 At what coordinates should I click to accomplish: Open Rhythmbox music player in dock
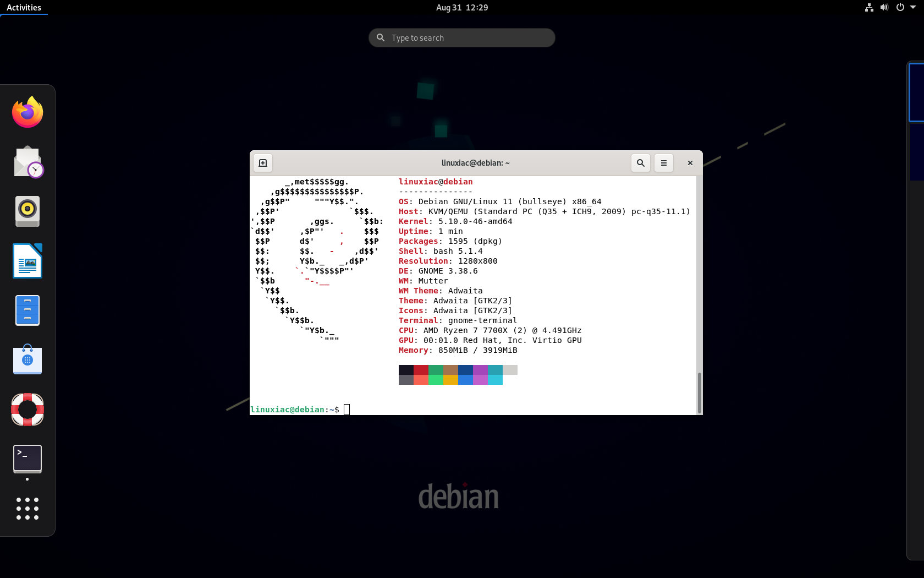tap(28, 211)
